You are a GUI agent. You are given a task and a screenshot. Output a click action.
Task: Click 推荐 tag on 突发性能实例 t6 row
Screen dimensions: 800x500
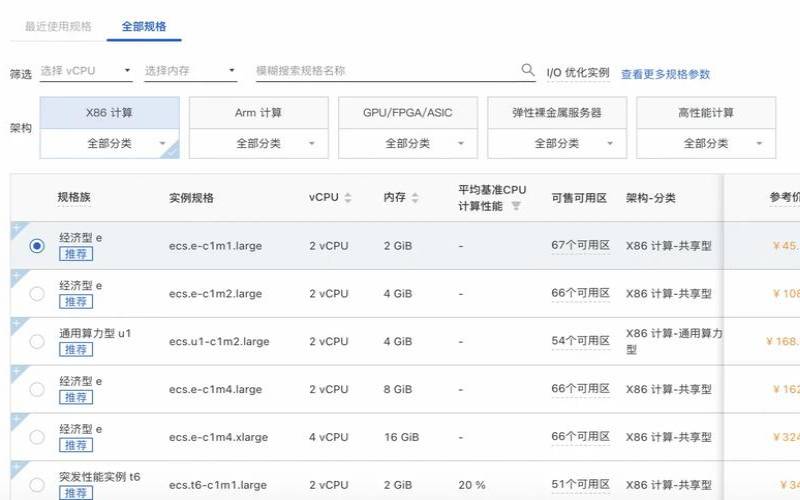click(76, 493)
